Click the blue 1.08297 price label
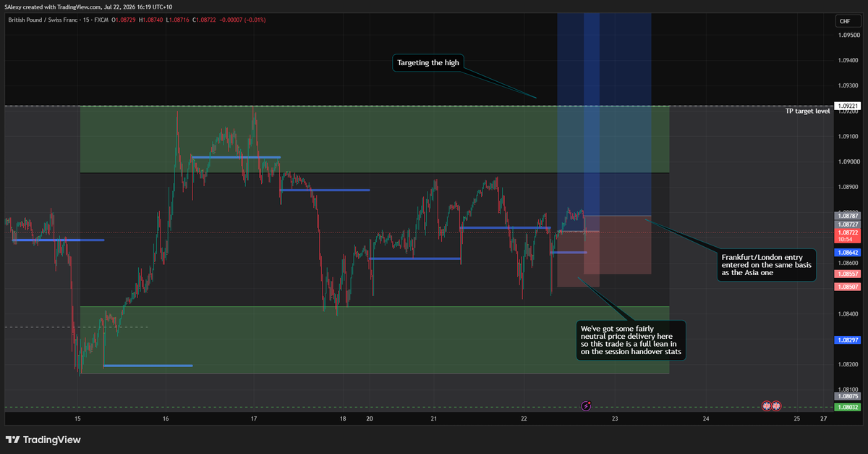 pyautogui.click(x=848, y=340)
